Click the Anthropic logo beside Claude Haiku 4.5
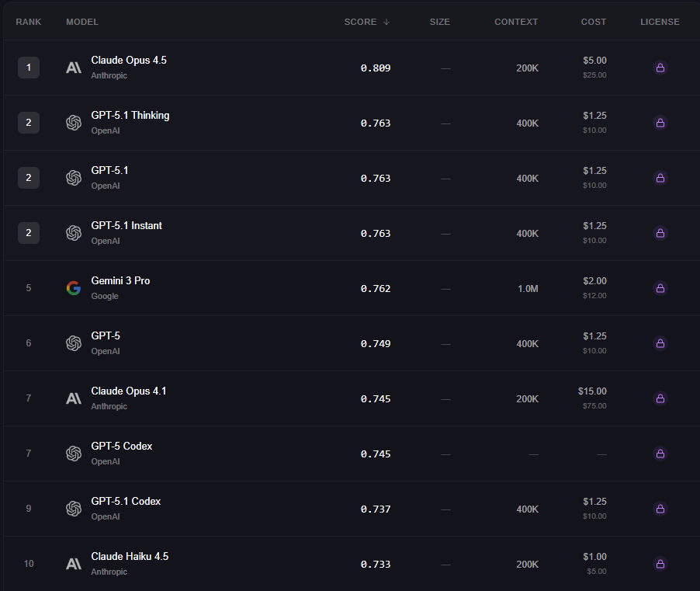 [74, 564]
